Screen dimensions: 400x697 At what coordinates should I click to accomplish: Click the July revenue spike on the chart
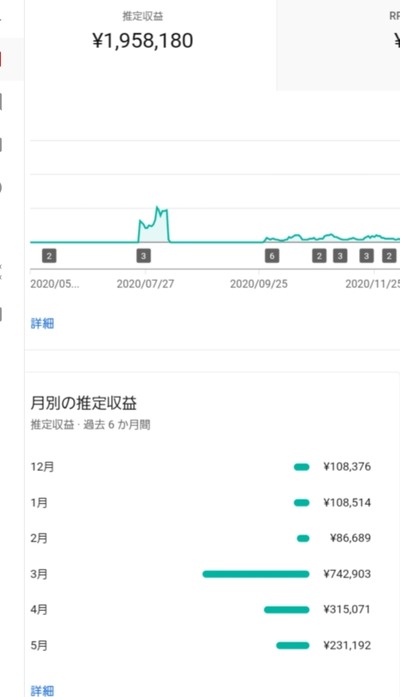(154, 226)
